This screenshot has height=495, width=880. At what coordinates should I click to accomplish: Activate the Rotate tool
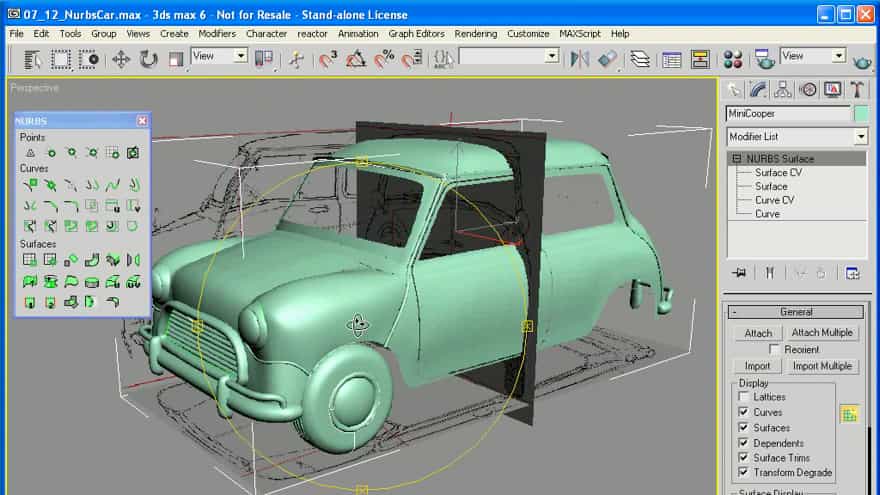click(x=148, y=59)
